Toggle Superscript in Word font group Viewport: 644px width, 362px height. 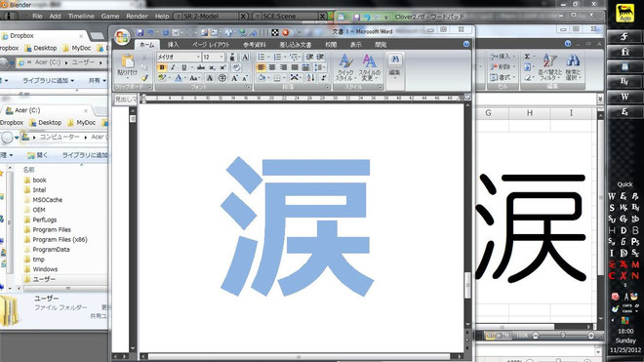[222, 67]
